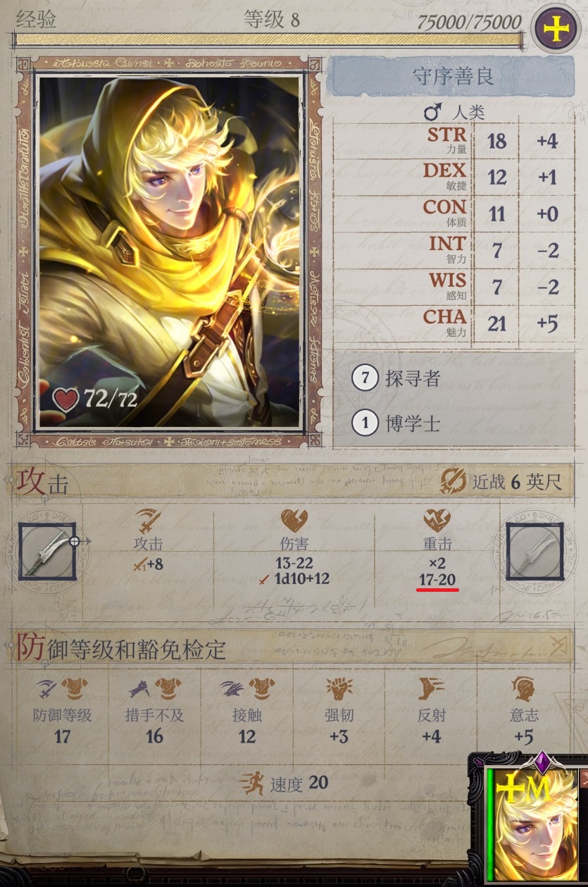The width and height of the screenshot is (588, 887).
Task: Click the running figure speed icon
Action: (251, 783)
